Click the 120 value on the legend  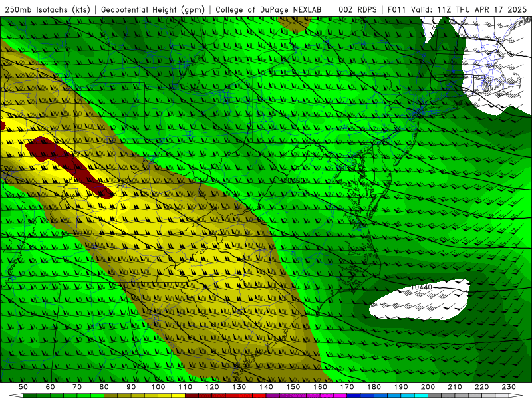(x=212, y=387)
